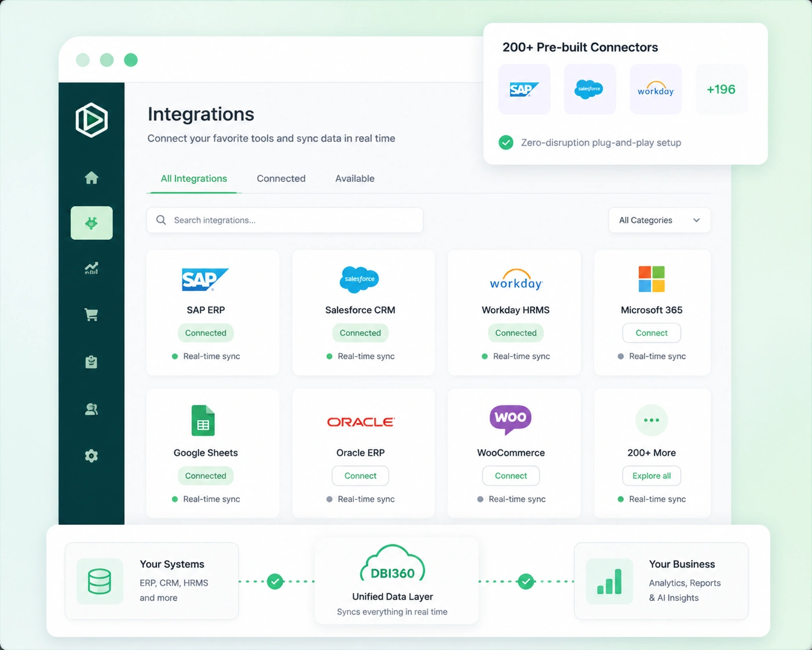This screenshot has height=650, width=812.
Task: Click the database icon in Your Systems
Action: point(100,581)
